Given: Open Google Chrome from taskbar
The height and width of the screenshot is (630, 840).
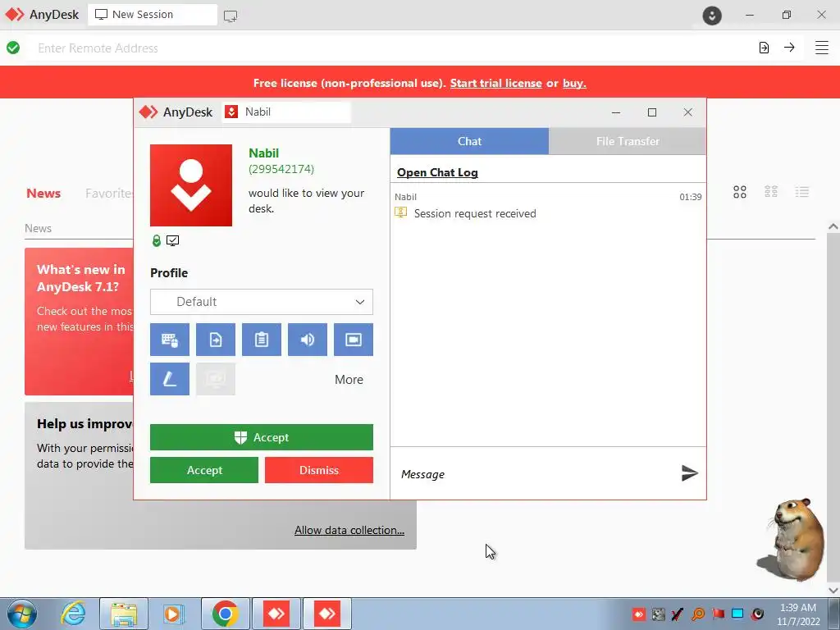Looking at the screenshot, I should tap(225, 614).
